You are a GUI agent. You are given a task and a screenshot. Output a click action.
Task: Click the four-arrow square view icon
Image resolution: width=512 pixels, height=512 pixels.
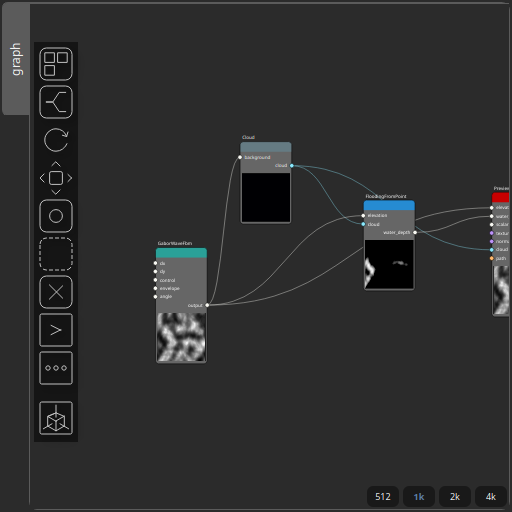56,178
